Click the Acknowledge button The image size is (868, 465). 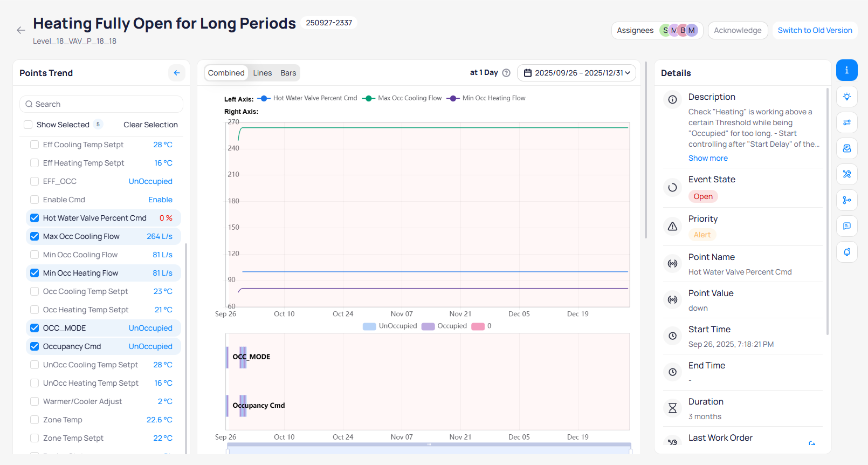(737, 30)
